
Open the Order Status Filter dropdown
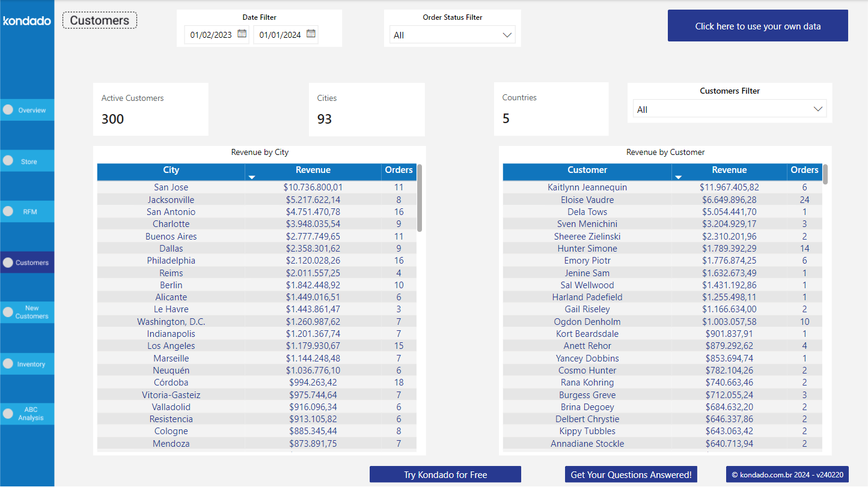click(x=451, y=34)
